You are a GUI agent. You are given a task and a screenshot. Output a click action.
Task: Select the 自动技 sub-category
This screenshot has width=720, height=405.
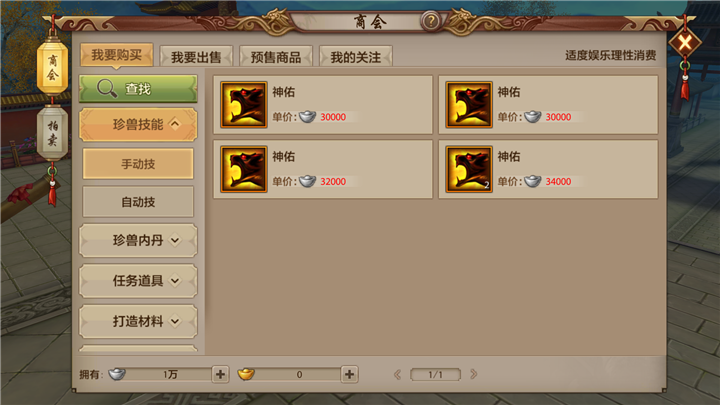[138, 202]
